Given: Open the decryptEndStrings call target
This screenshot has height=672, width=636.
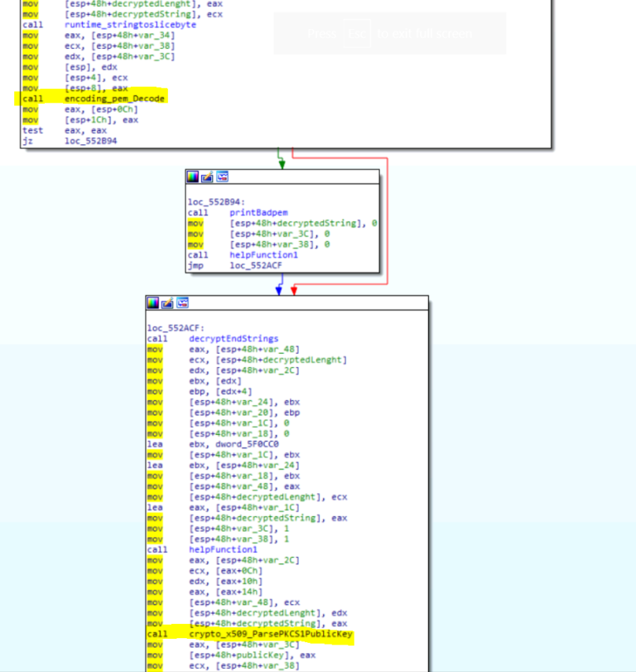Looking at the screenshot, I should pos(234,339).
